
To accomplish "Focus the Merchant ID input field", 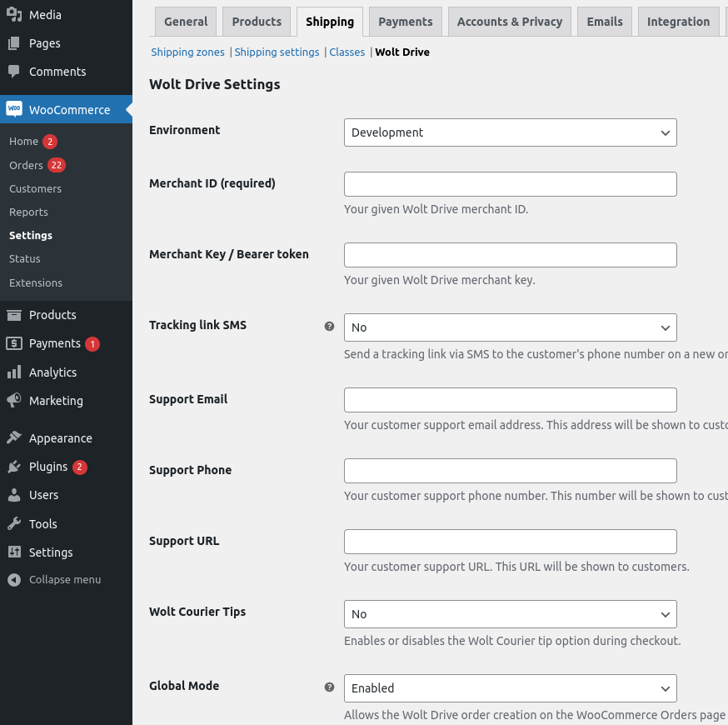I will point(511,184).
